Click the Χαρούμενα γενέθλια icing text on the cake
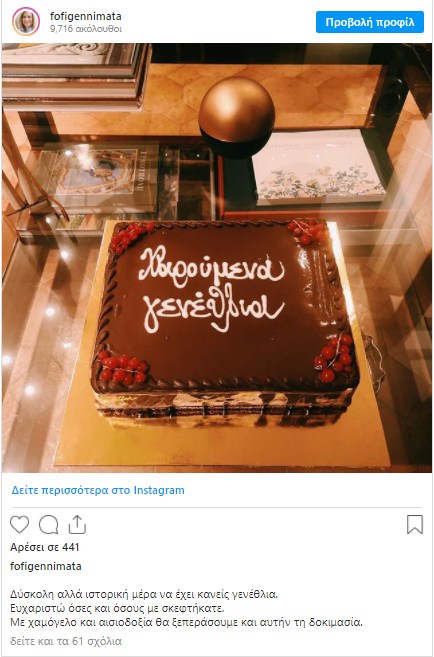 pos(212,287)
